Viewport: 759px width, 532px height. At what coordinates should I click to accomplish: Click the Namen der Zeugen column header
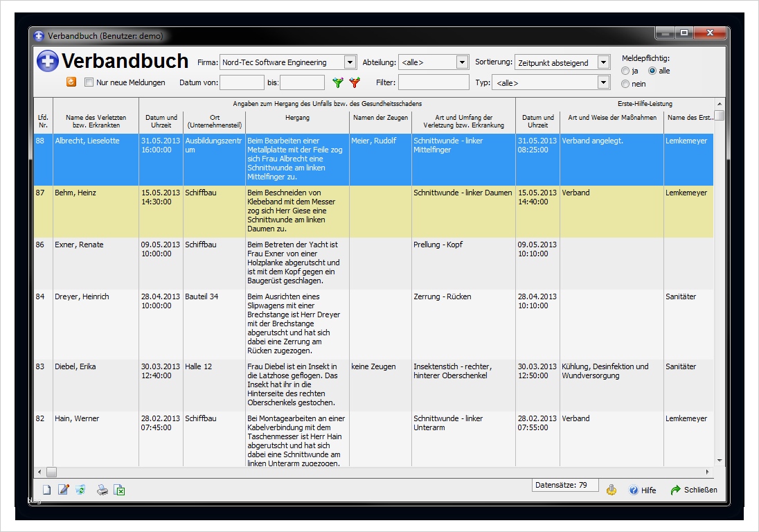click(380, 118)
